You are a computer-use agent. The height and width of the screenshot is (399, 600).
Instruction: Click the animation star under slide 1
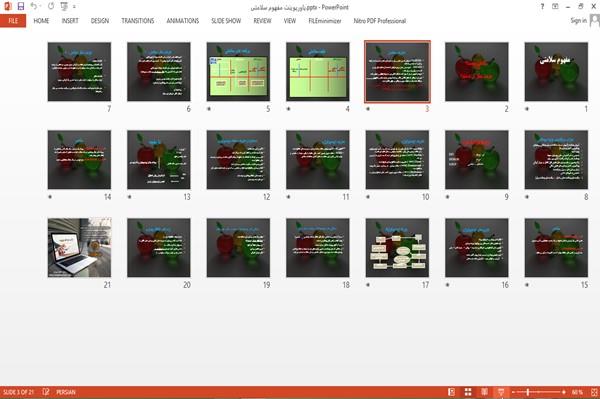527,109
